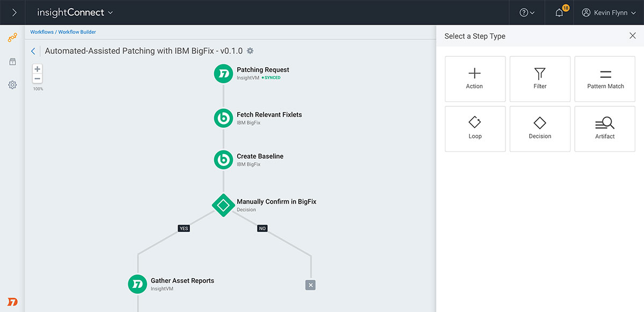Screen dimensions: 644x312
Task: Open the plugins box icon in sidebar
Action: 12,62
